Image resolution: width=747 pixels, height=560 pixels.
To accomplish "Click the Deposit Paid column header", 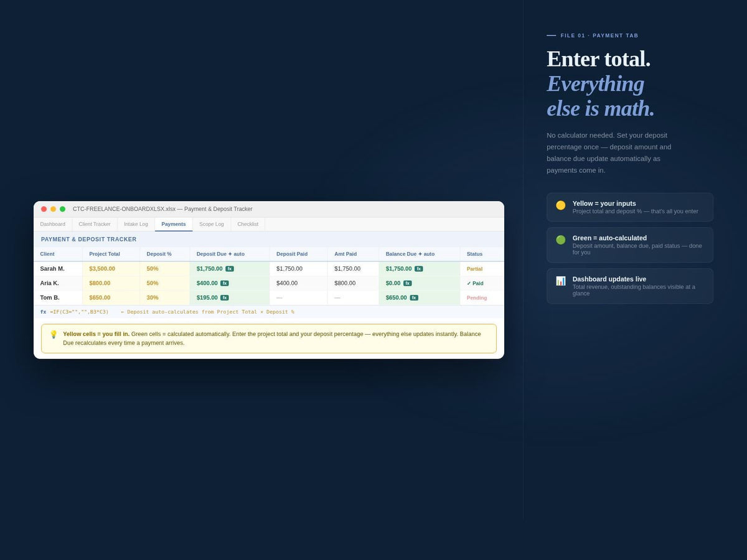I will (x=298, y=254).
